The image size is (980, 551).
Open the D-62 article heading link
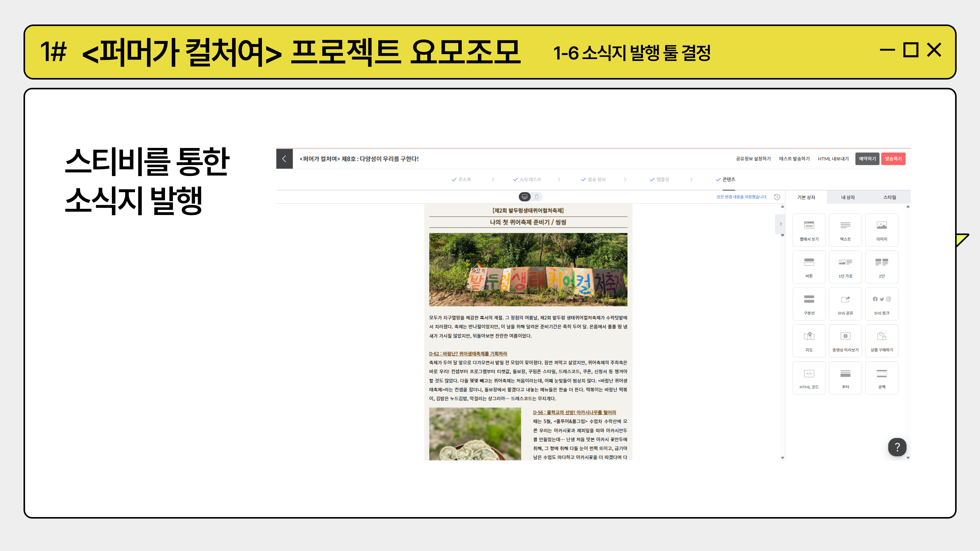468,354
